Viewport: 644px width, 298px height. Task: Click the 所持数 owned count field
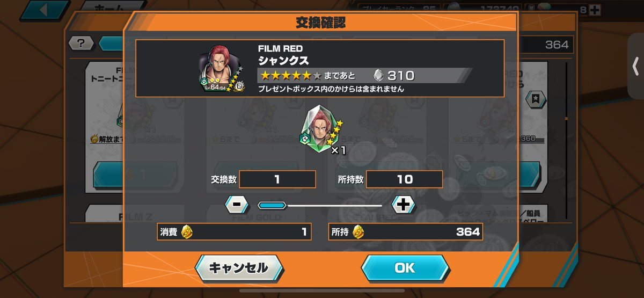(x=404, y=179)
